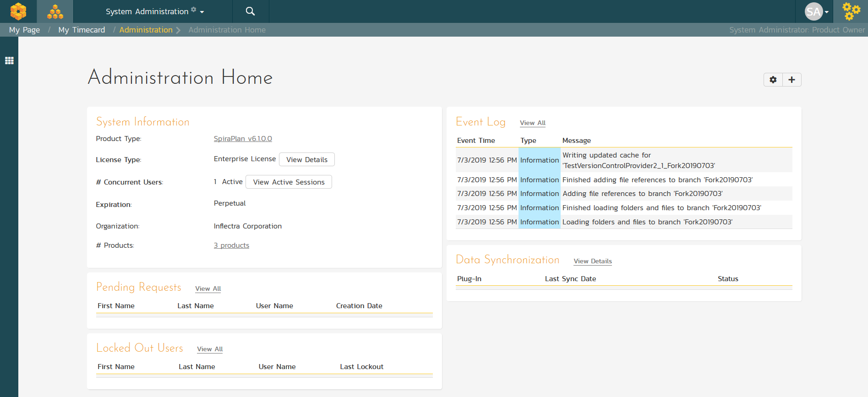Click the plus add widget button

[792, 80]
